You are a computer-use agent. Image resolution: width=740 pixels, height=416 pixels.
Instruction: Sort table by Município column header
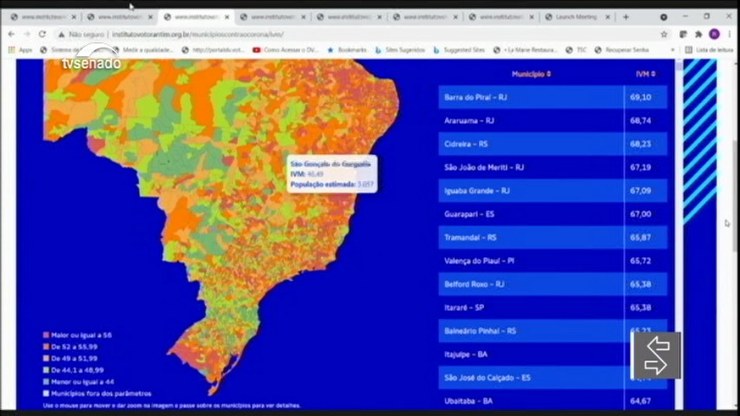531,73
